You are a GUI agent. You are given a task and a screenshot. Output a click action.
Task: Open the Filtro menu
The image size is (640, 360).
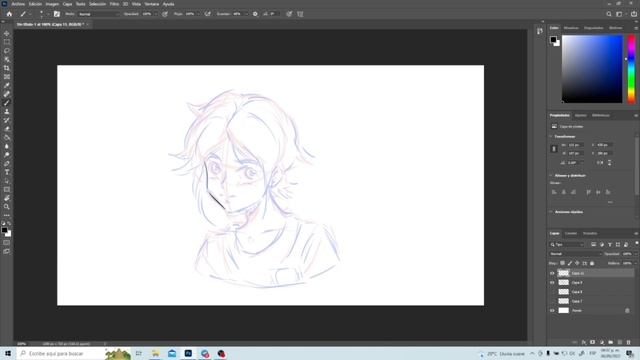[x=114, y=4]
